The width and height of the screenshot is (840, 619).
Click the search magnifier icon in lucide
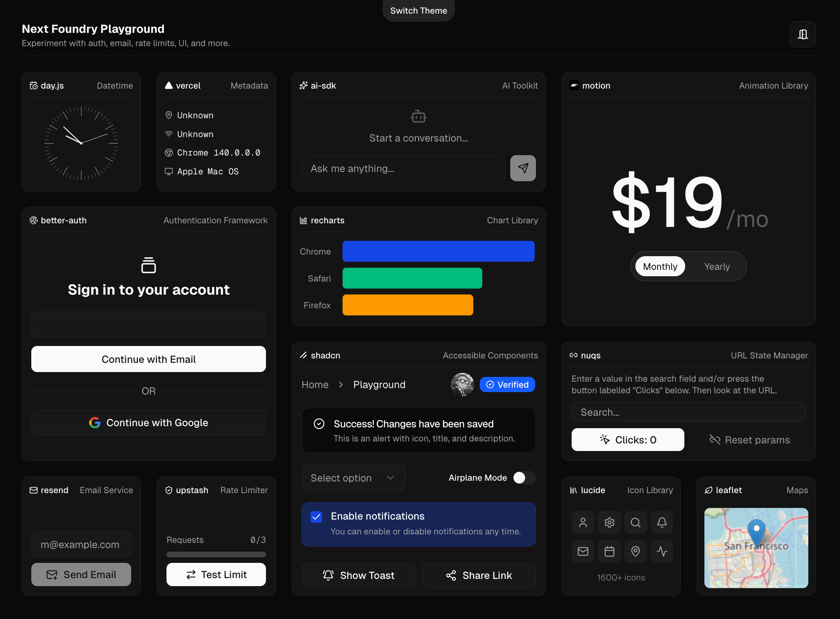635,522
